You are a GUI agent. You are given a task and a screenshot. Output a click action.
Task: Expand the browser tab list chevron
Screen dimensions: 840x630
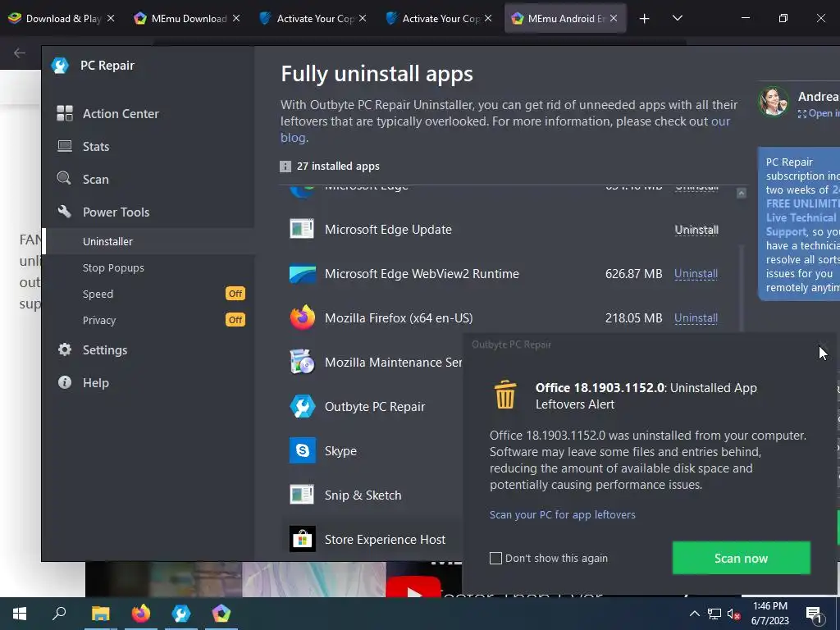click(x=677, y=18)
